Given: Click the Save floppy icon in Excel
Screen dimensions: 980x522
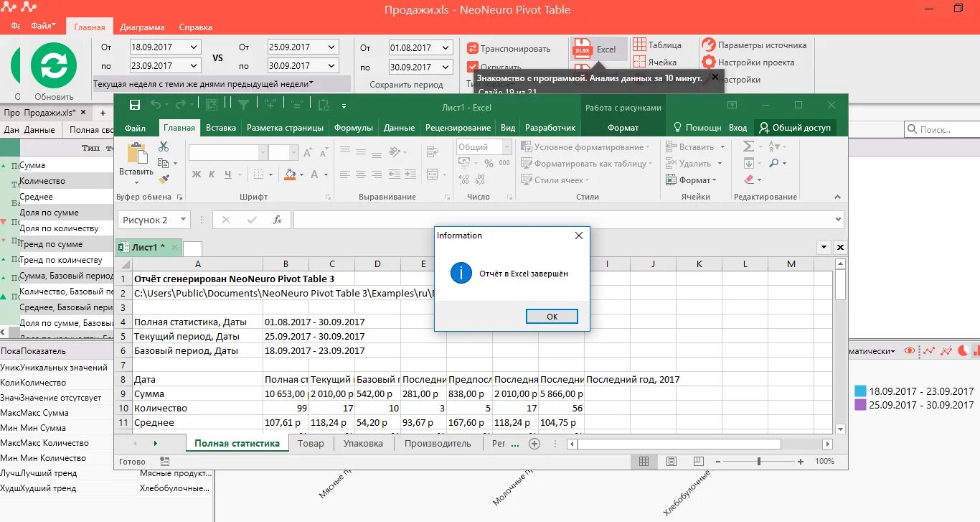Looking at the screenshot, I should tap(135, 106).
